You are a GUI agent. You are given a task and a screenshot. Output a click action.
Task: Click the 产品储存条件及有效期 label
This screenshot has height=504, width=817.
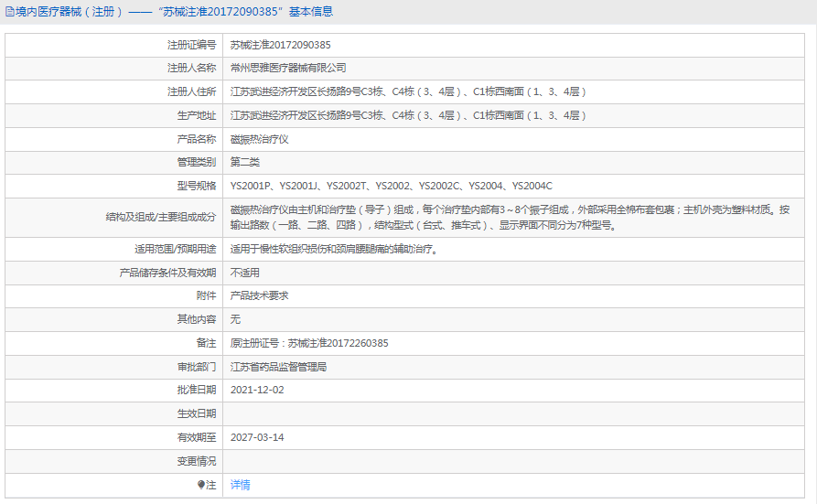coord(167,273)
